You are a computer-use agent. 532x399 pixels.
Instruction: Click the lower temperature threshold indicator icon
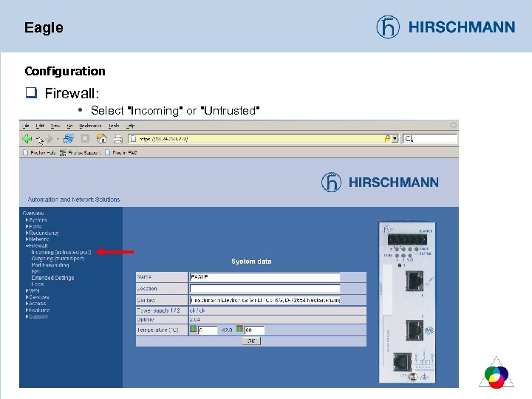(x=193, y=329)
